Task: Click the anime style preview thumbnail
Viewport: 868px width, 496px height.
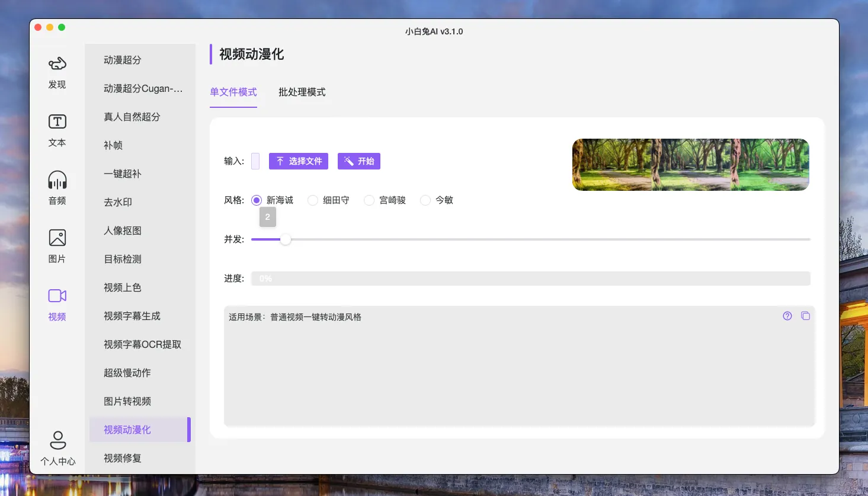Action: tap(691, 165)
